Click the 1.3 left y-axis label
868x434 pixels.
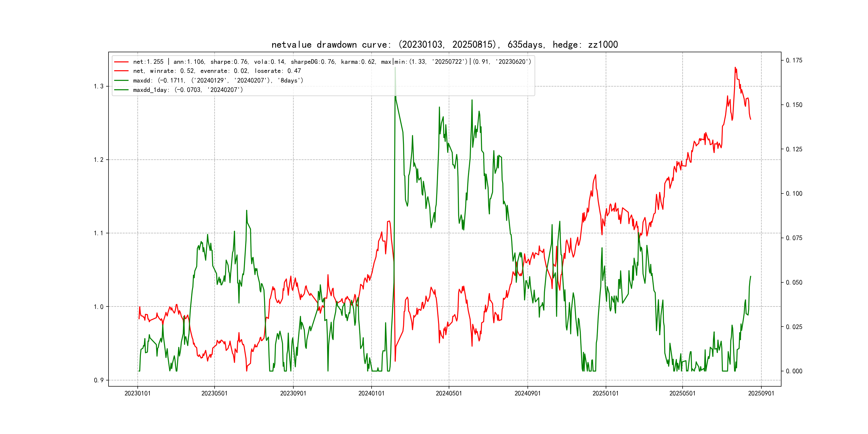coord(98,87)
